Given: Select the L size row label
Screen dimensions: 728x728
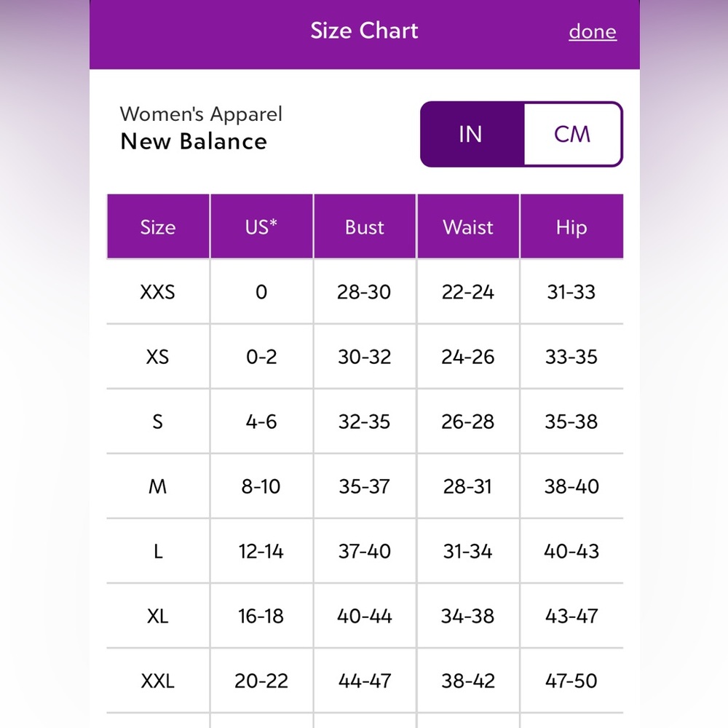Looking at the screenshot, I should (x=158, y=552).
